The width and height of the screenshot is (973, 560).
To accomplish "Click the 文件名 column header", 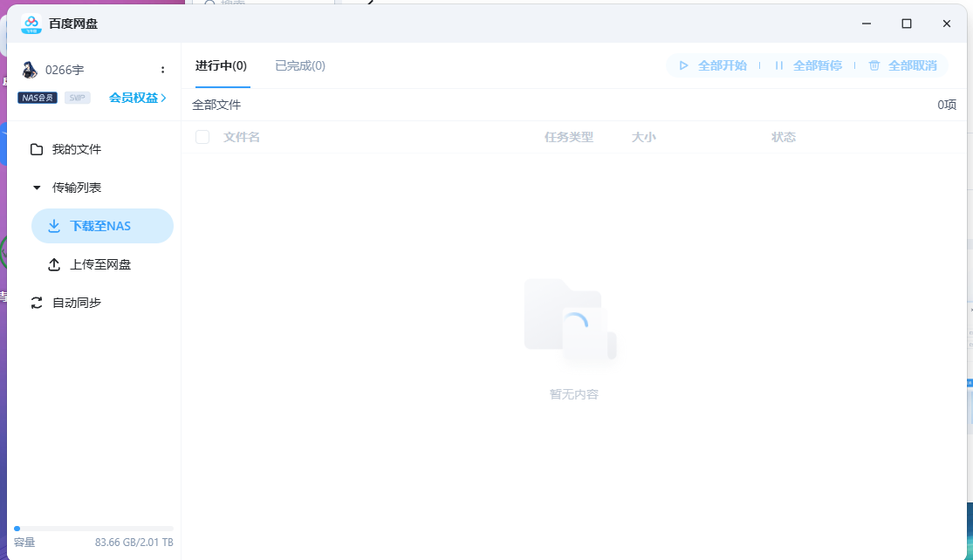I will (242, 137).
